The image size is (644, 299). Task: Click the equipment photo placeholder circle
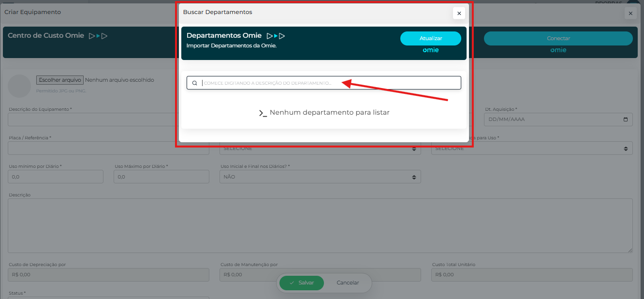click(19, 86)
